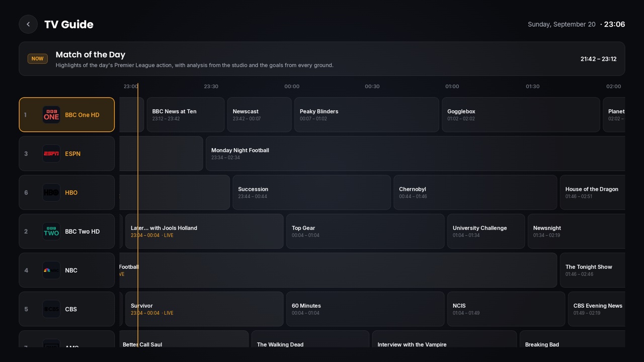644x362 pixels.
Task: Open Monday Night Football on ESPN
Action: pyautogui.click(x=416, y=154)
